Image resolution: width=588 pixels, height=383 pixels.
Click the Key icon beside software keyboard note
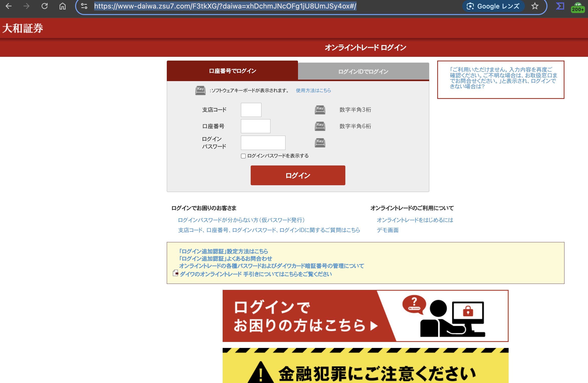(x=200, y=90)
